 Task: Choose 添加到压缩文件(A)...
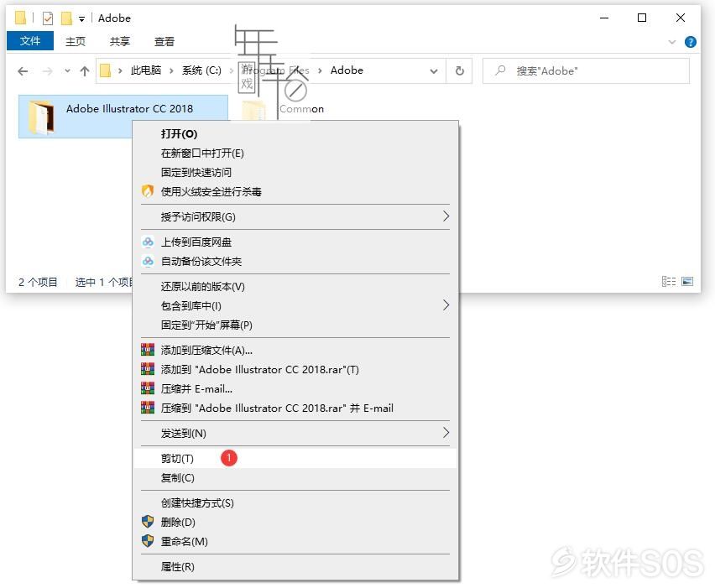(295, 350)
